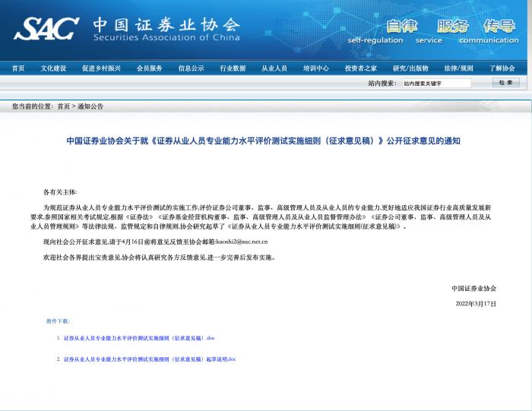Click the 中国证券业协会 signature text
Screen dimensions: 532x411
[x=473, y=289]
